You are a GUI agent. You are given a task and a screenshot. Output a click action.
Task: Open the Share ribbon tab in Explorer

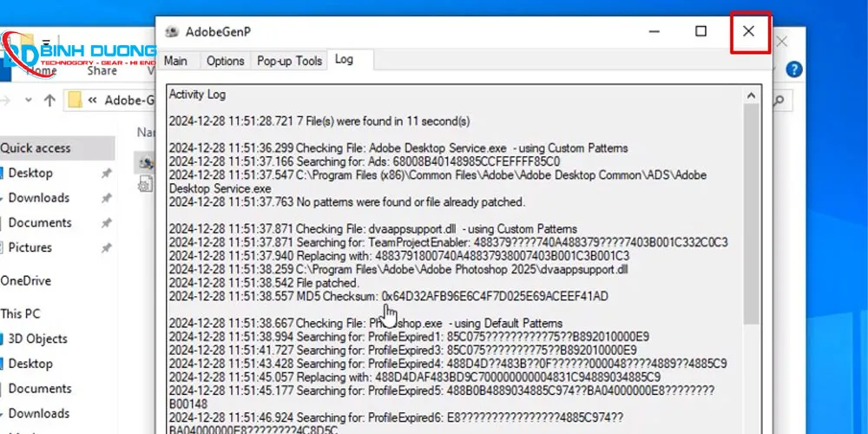pyautogui.click(x=102, y=71)
